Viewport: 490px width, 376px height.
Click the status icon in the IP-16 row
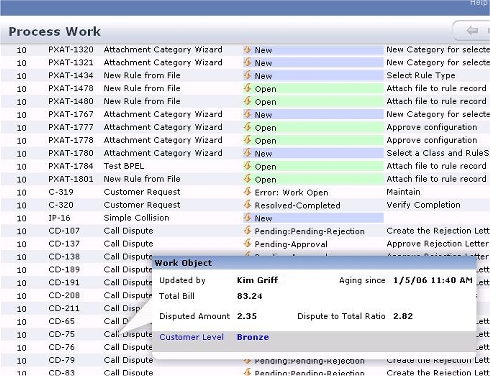247,218
